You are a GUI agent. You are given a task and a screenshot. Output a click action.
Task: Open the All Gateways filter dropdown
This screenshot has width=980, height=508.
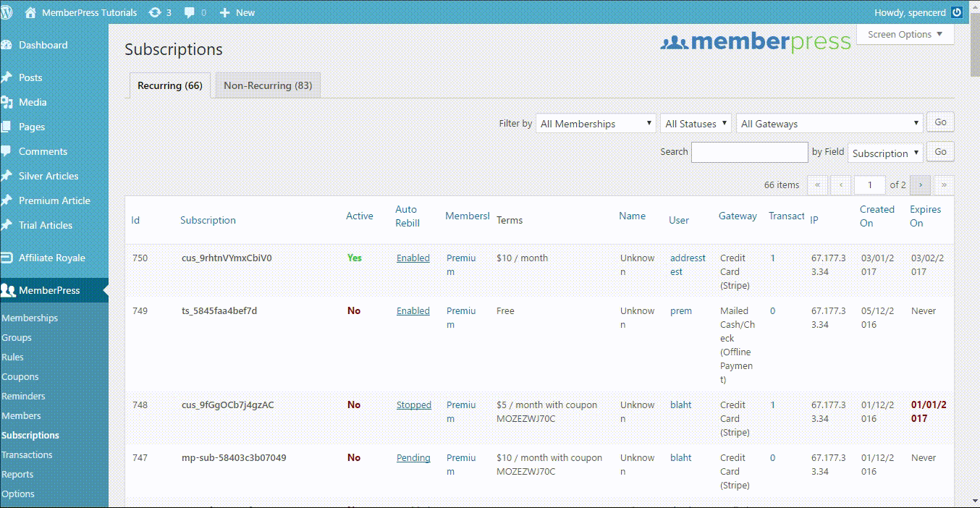[x=829, y=124]
